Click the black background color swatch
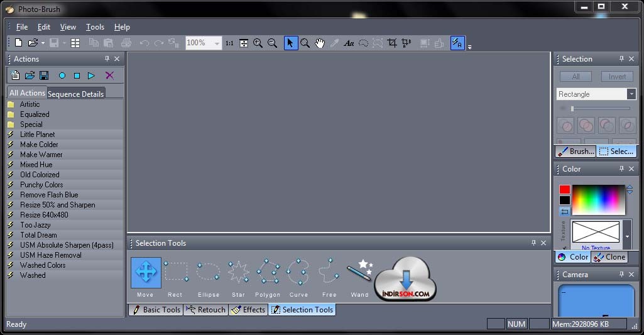 [x=565, y=200]
